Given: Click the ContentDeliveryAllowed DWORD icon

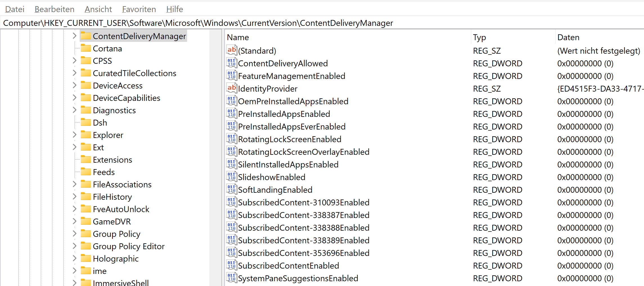Looking at the screenshot, I should [232, 63].
